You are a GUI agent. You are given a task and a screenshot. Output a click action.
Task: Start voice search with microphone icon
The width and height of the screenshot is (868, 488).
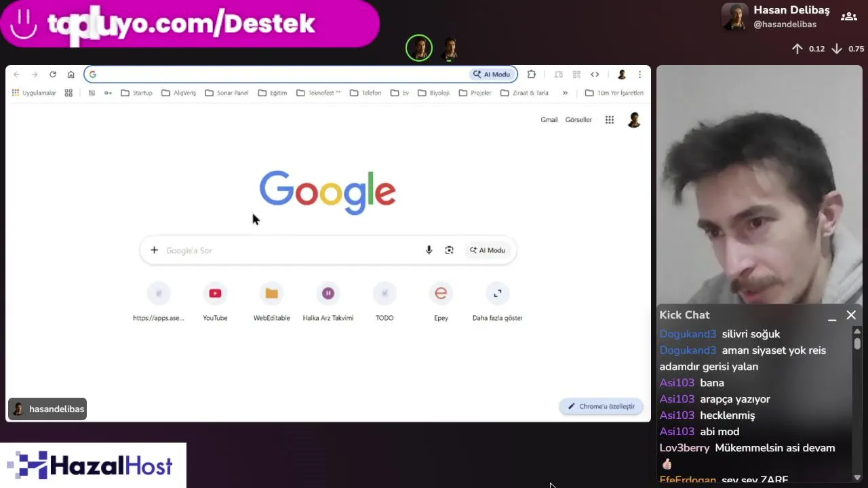[x=429, y=250]
